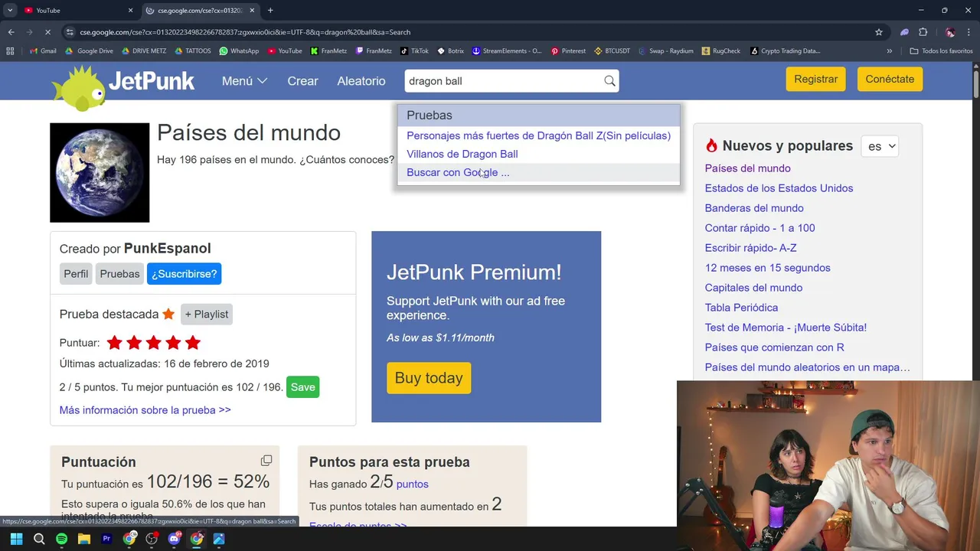Open the Gmail bookmark
Image resolution: width=980 pixels, height=551 pixels.
43,51
